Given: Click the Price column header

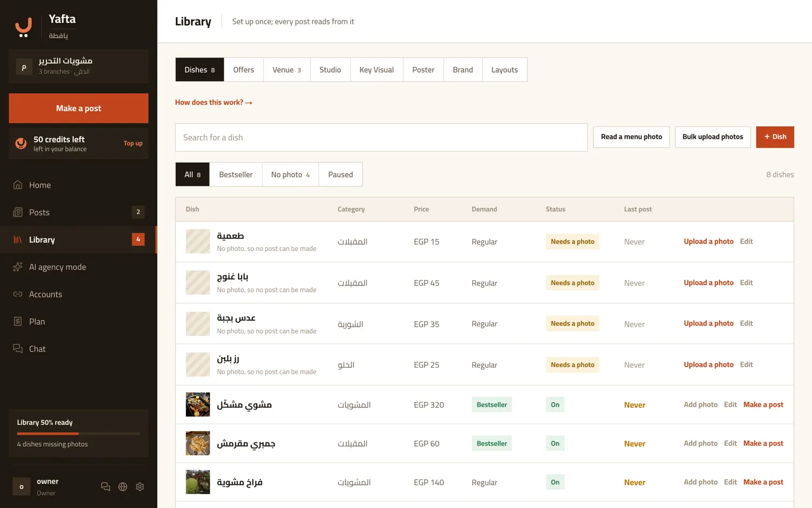Looking at the screenshot, I should coord(422,209).
